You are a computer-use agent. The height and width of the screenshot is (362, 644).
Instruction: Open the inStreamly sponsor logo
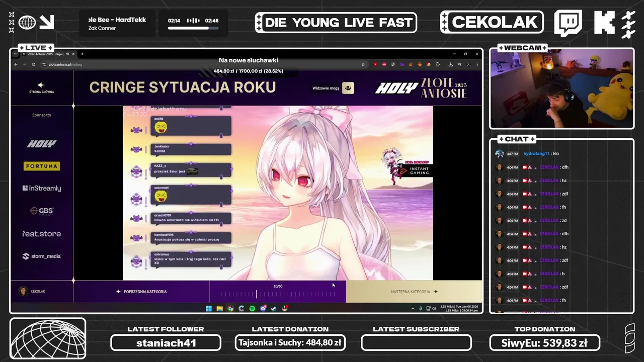point(42,188)
